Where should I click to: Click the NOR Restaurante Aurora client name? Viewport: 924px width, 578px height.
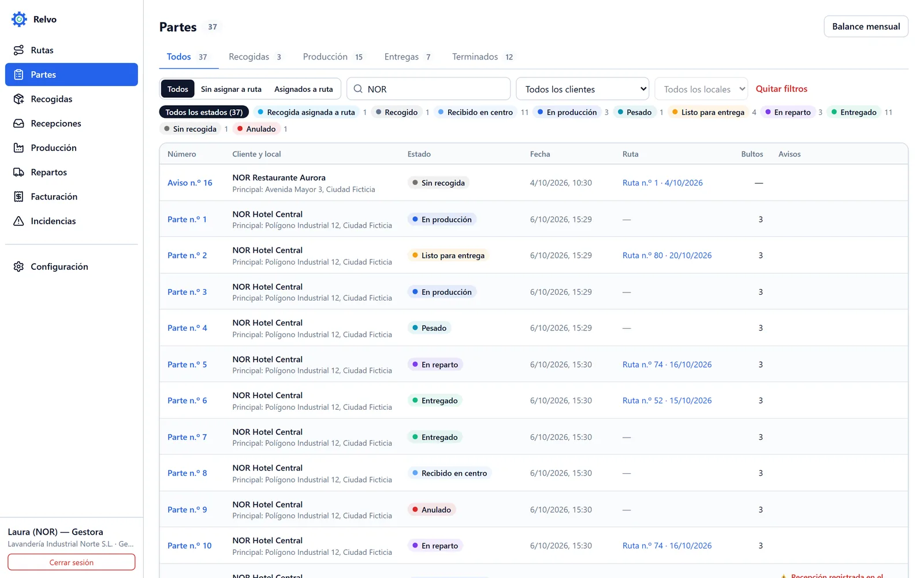point(279,177)
